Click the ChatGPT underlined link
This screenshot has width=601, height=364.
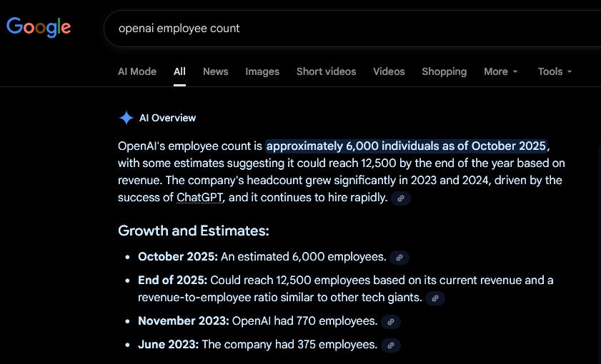click(x=199, y=198)
